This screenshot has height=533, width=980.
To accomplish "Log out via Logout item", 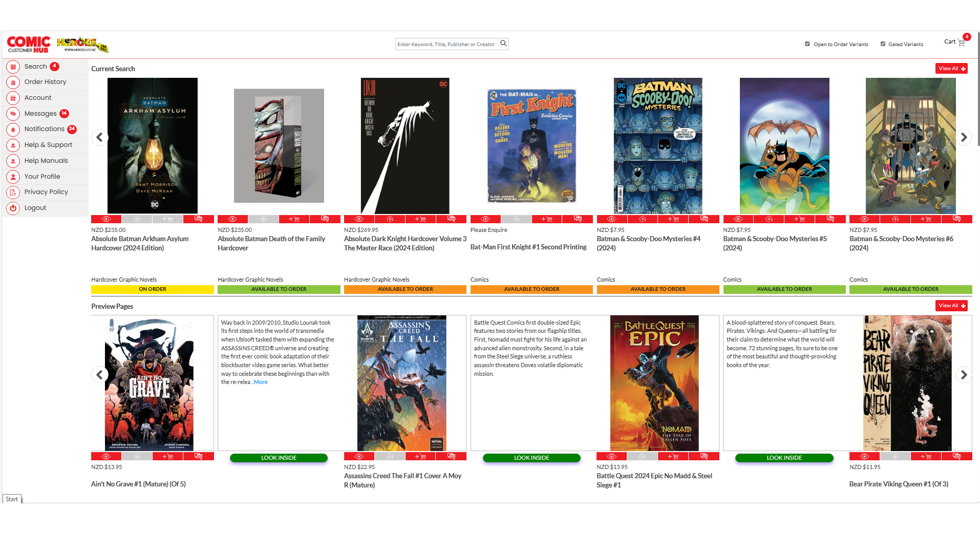I will click(46, 208).
